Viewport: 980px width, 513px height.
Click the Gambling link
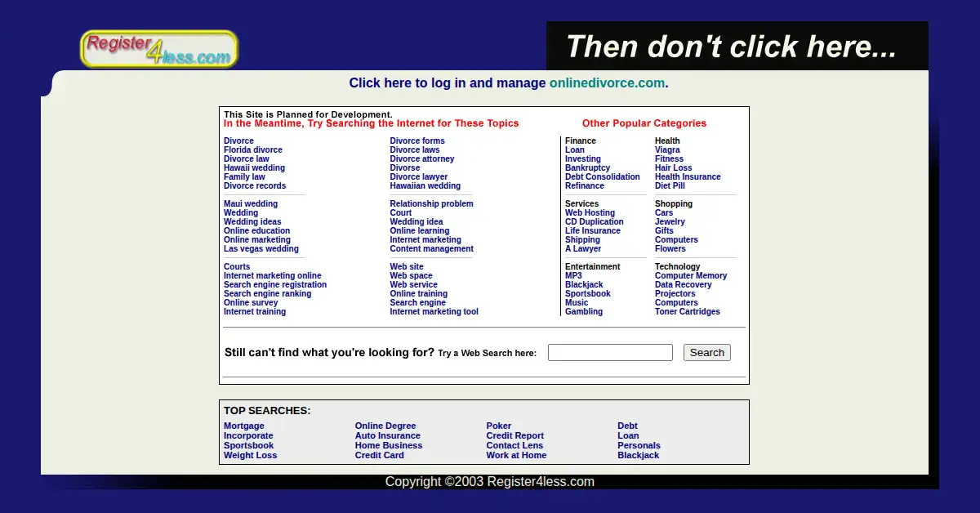pyautogui.click(x=584, y=312)
